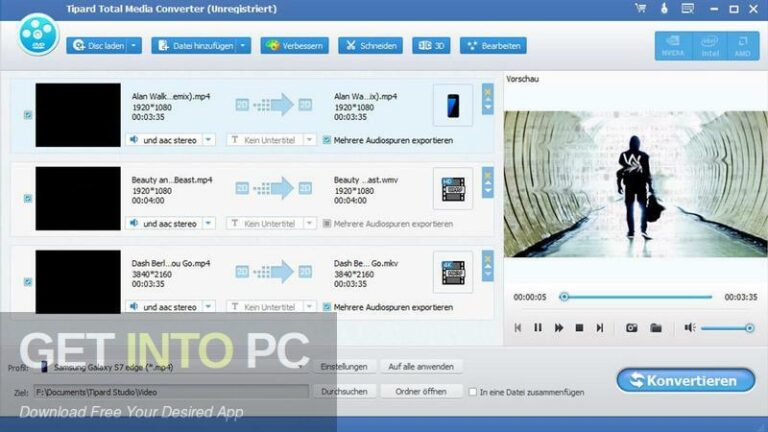Enable NVIDIA acceleration
The height and width of the screenshot is (432, 768).
pos(673,46)
